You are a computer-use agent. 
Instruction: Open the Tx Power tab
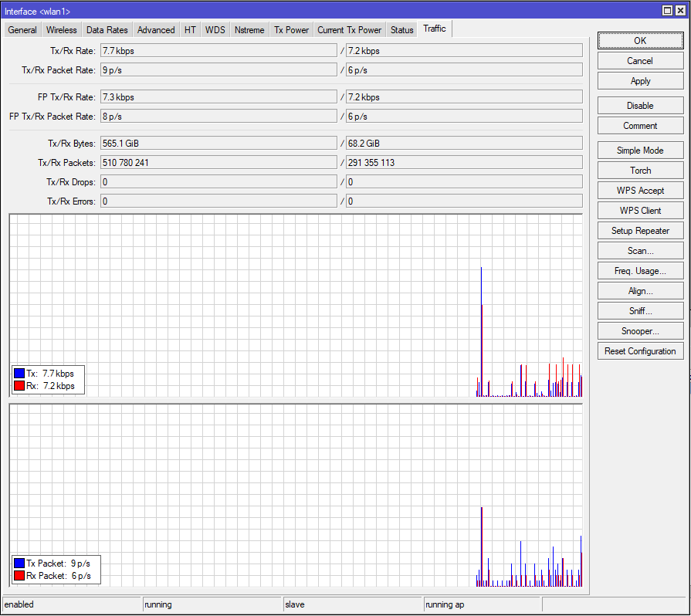click(x=291, y=30)
